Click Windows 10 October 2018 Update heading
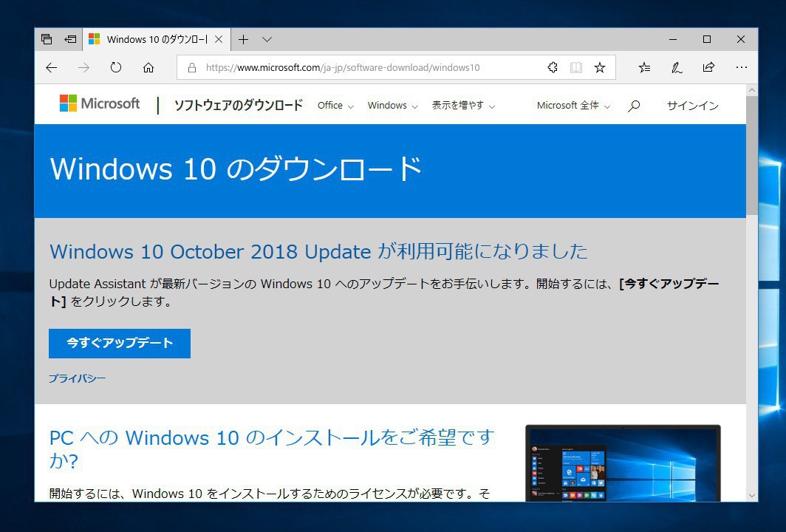Screen dimensions: 786x532 [319, 251]
